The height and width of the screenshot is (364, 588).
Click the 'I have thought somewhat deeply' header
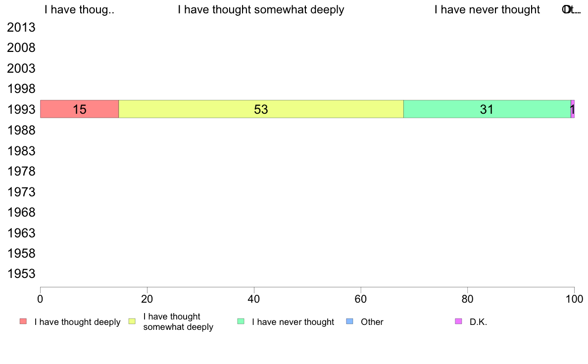coord(261,10)
